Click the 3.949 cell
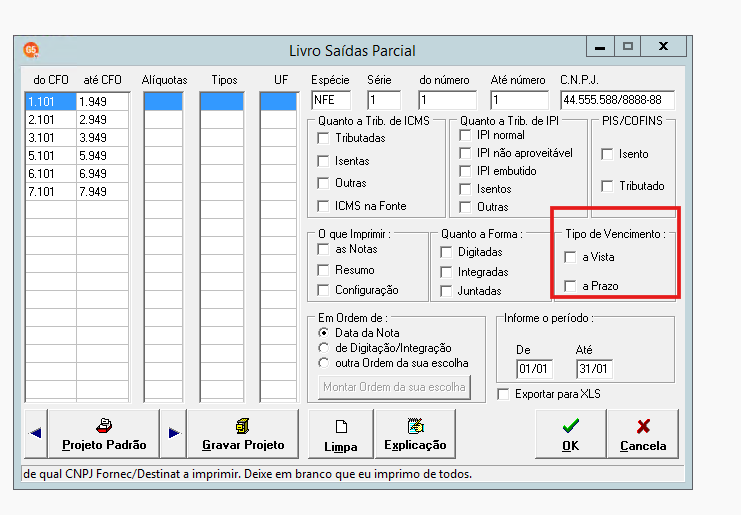This screenshot has height=515, width=741. [103, 137]
